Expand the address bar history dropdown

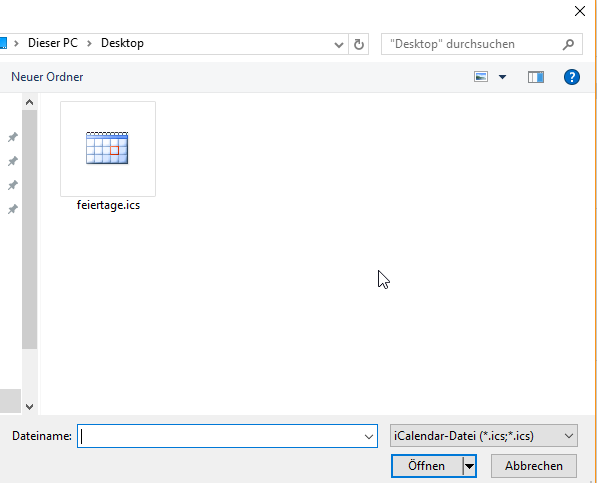pos(338,45)
